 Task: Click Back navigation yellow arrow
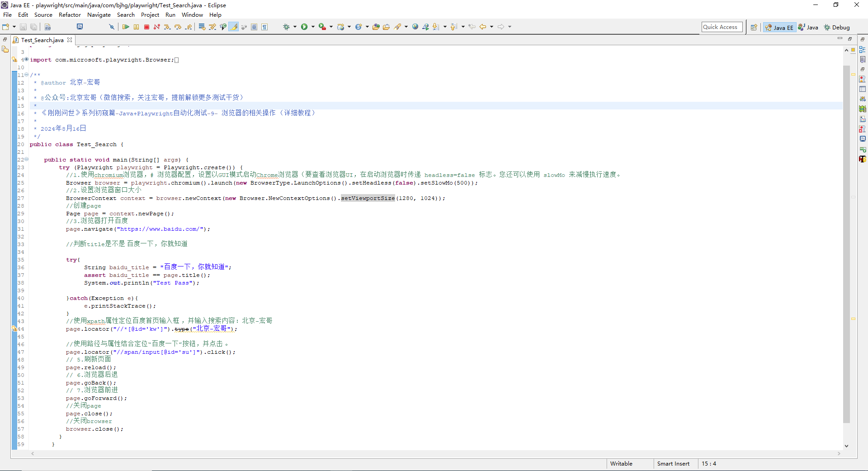coord(483,27)
